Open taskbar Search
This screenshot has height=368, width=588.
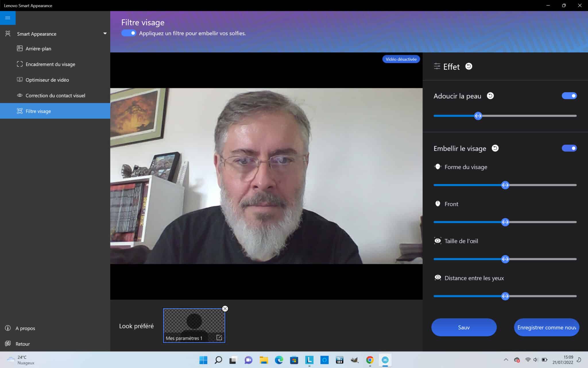click(218, 360)
